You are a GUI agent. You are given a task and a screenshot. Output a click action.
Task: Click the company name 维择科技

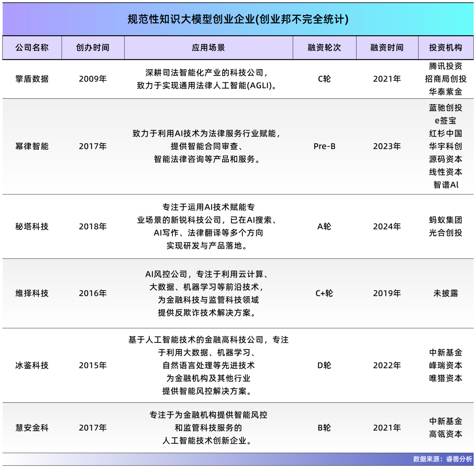point(31,292)
